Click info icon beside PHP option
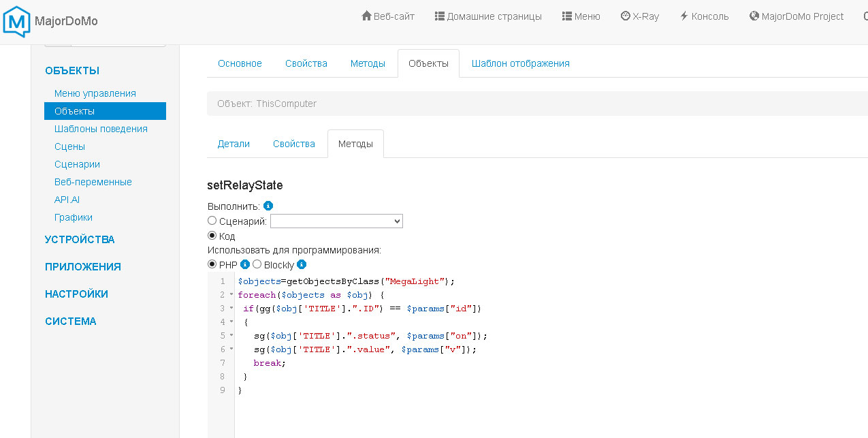The width and height of the screenshot is (868, 438). (245, 264)
